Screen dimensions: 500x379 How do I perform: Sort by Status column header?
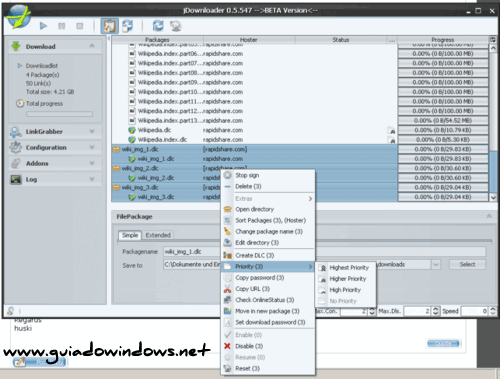pyautogui.click(x=341, y=40)
